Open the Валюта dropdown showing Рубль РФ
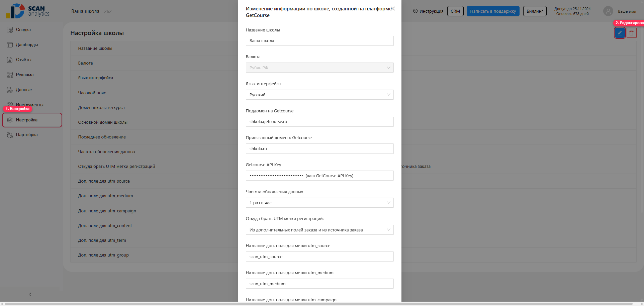644x306 pixels. [319, 68]
